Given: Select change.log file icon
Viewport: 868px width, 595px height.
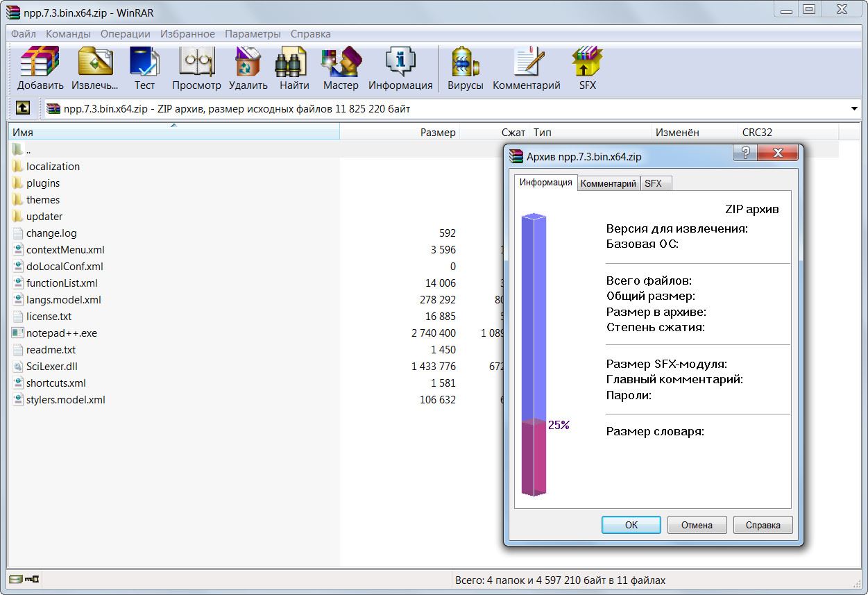Looking at the screenshot, I should 18,233.
